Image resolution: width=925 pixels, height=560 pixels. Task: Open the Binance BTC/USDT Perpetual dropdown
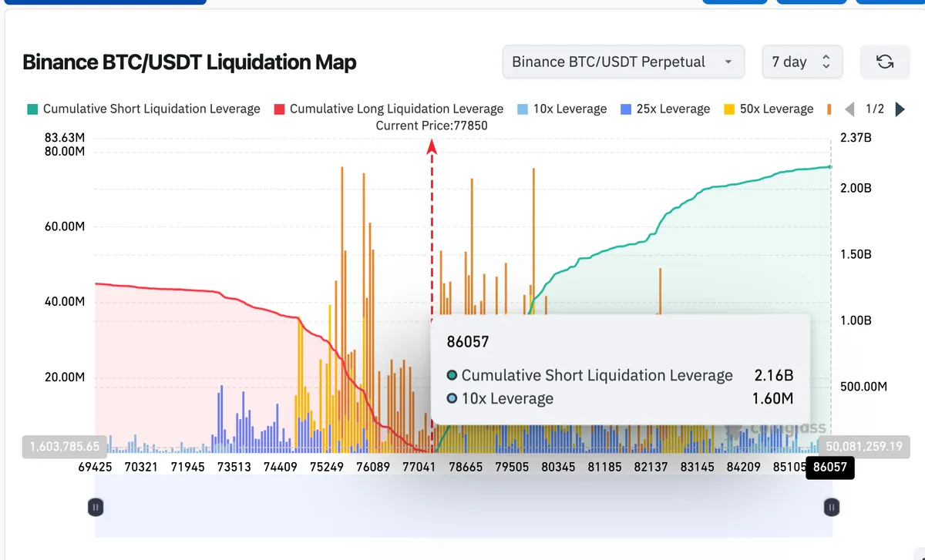624,62
